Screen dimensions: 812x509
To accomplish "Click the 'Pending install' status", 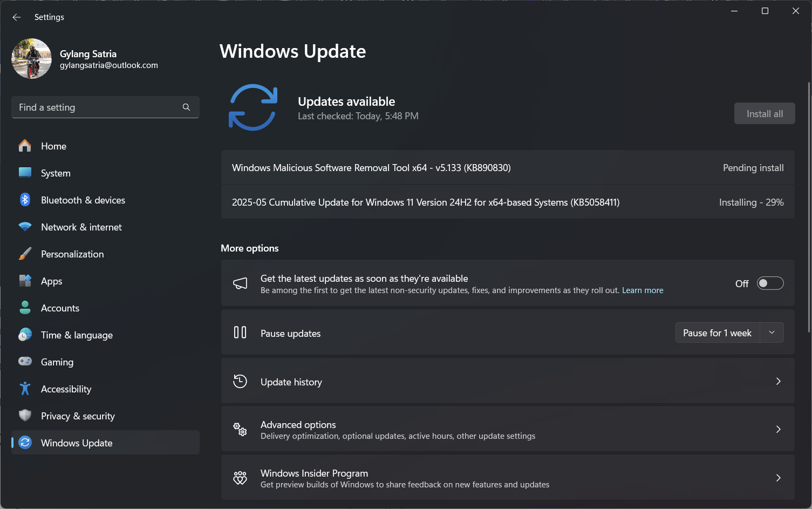I will (753, 167).
